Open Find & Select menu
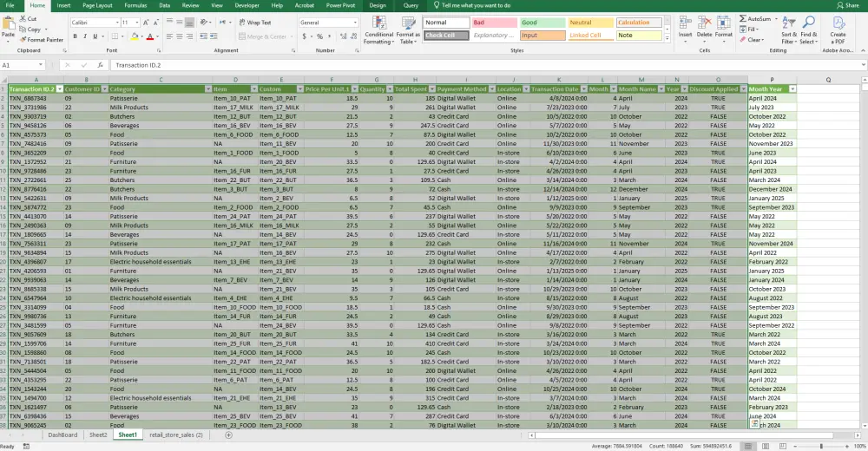868x451 pixels. tap(808, 29)
